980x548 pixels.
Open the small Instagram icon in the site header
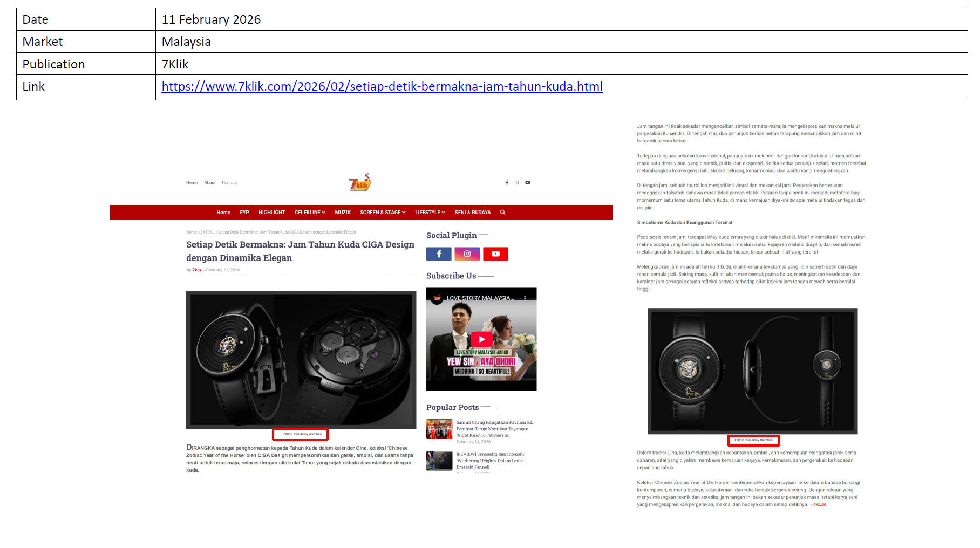516,183
